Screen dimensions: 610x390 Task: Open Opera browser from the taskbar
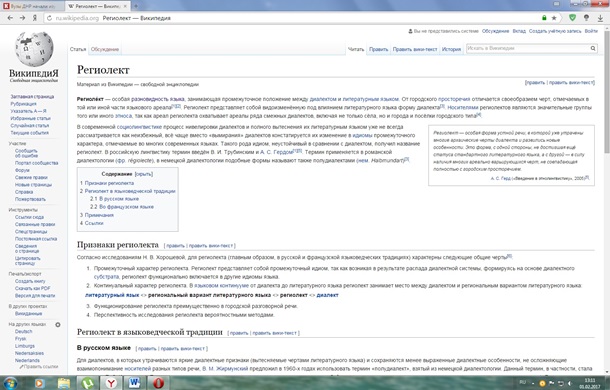[x=158, y=383]
